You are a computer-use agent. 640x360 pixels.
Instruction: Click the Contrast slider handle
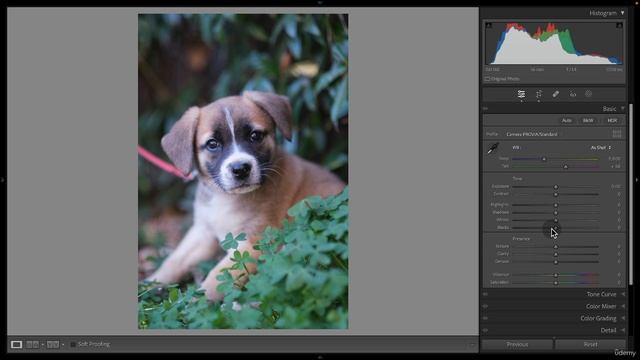click(x=556, y=194)
